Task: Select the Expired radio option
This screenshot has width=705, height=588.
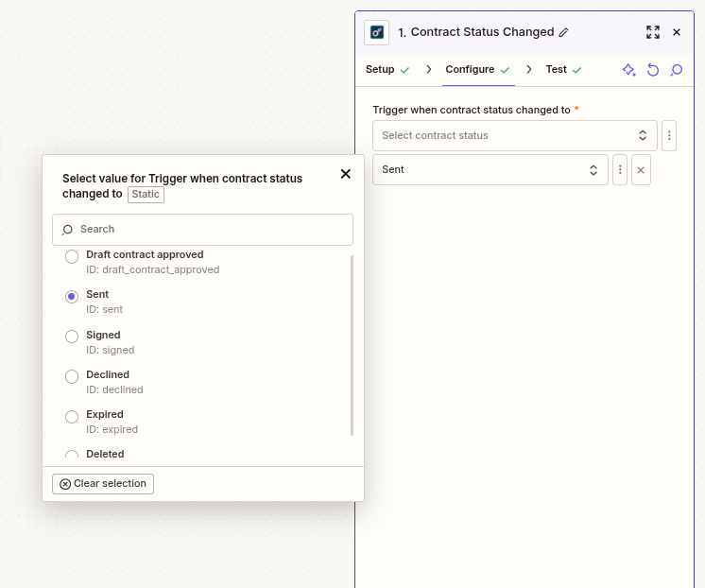Action: (x=72, y=417)
